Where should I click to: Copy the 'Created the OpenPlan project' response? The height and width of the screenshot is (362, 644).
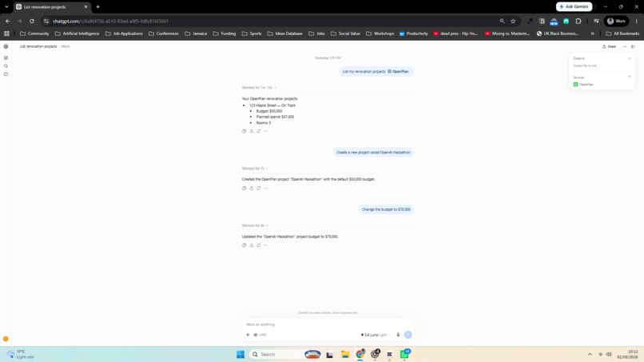(244, 188)
